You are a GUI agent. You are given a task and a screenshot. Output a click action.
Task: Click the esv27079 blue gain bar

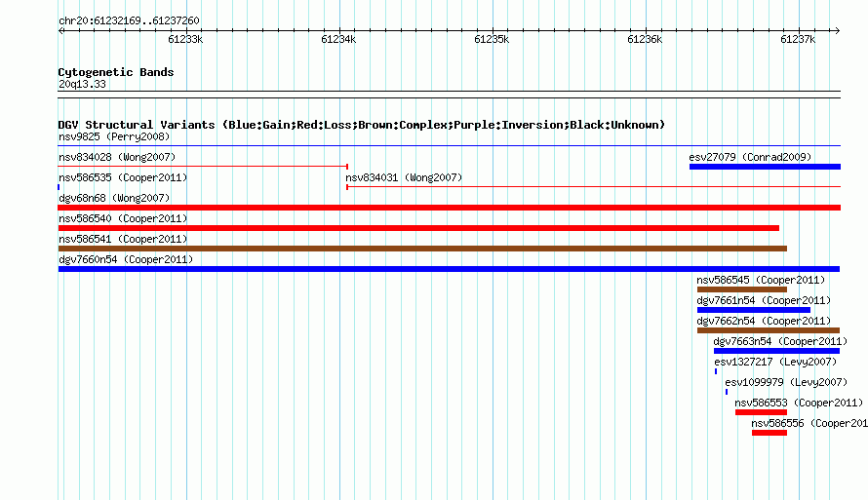[x=765, y=167]
